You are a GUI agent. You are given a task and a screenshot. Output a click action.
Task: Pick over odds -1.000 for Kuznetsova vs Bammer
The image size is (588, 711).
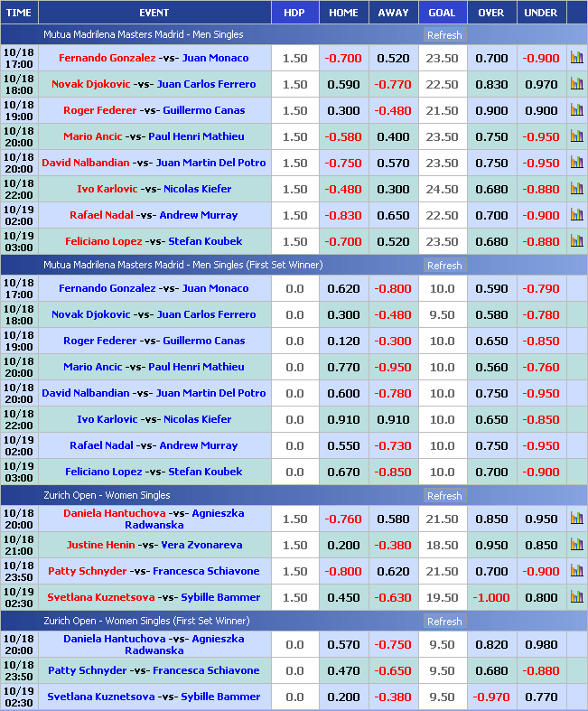[491, 597]
